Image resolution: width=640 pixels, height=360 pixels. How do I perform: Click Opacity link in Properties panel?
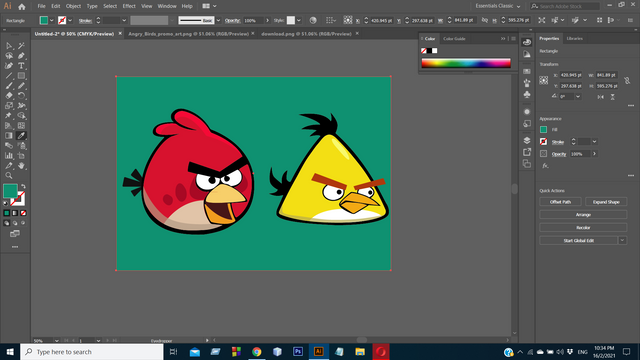click(559, 154)
